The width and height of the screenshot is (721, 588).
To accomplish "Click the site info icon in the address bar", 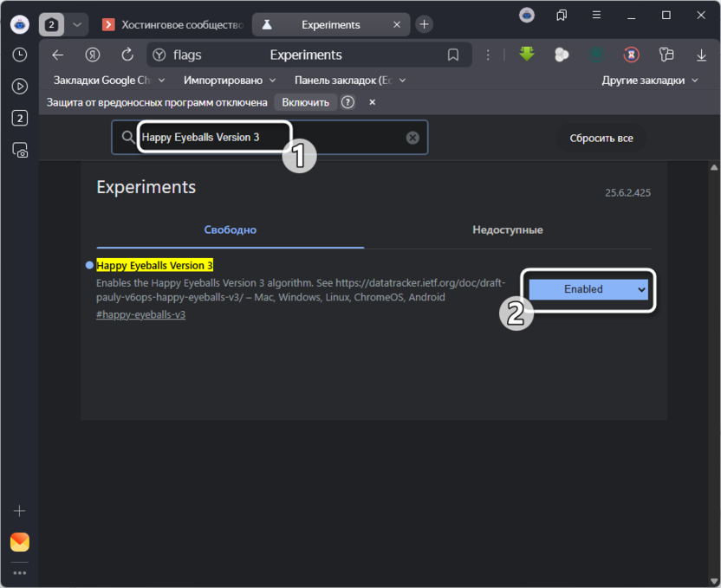I will (x=159, y=55).
